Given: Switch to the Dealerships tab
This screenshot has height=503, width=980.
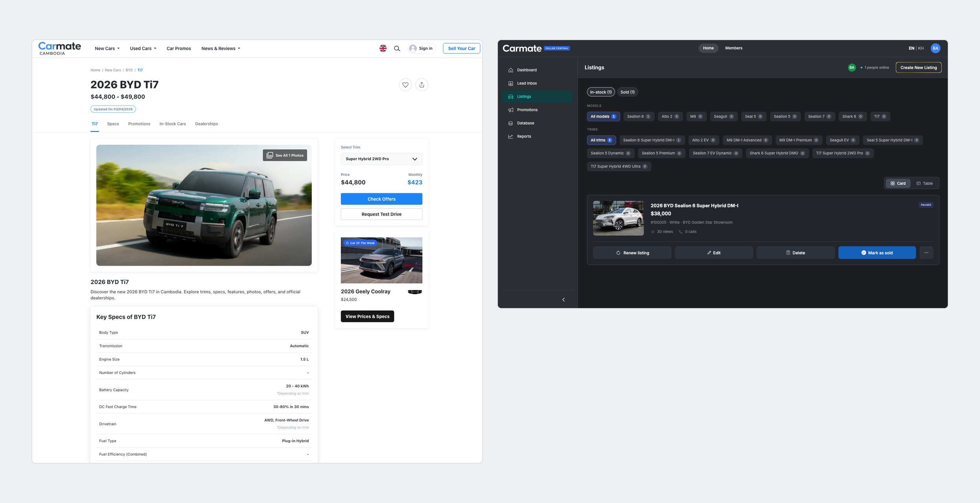Looking at the screenshot, I should click(x=207, y=124).
